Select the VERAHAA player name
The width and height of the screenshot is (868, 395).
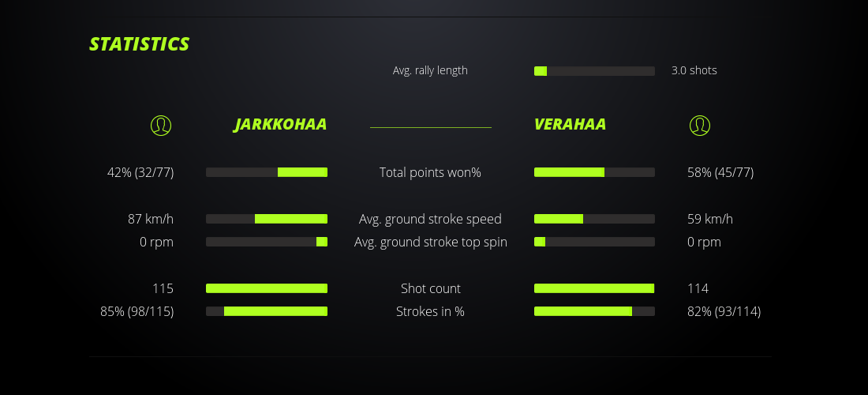coord(570,125)
